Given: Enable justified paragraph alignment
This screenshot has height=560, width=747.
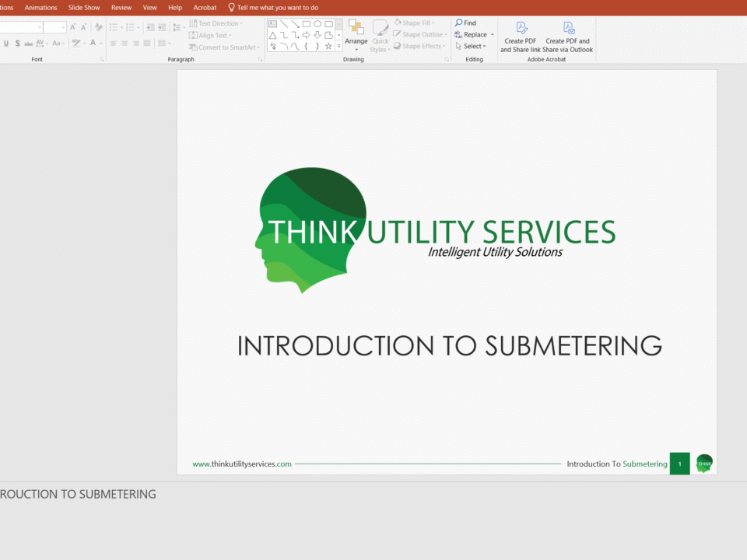Looking at the screenshot, I should click(147, 43).
